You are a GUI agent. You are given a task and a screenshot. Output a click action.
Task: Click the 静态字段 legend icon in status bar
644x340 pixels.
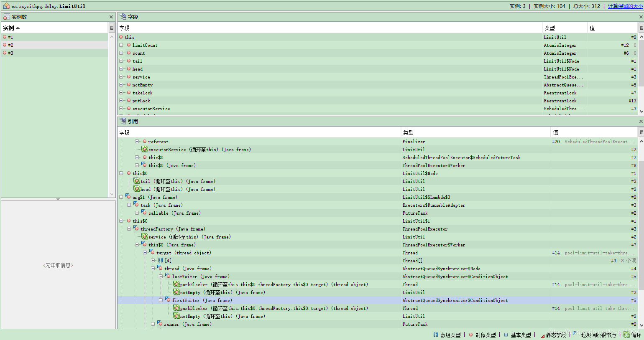[542, 335]
